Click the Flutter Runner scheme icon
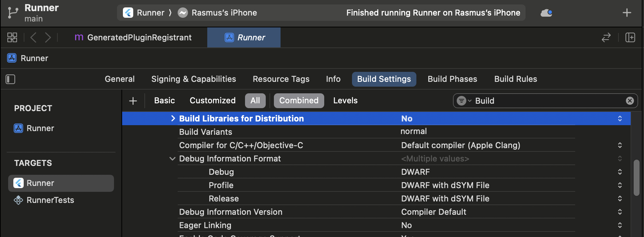The height and width of the screenshot is (237, 644). click(x=128, y=13)
